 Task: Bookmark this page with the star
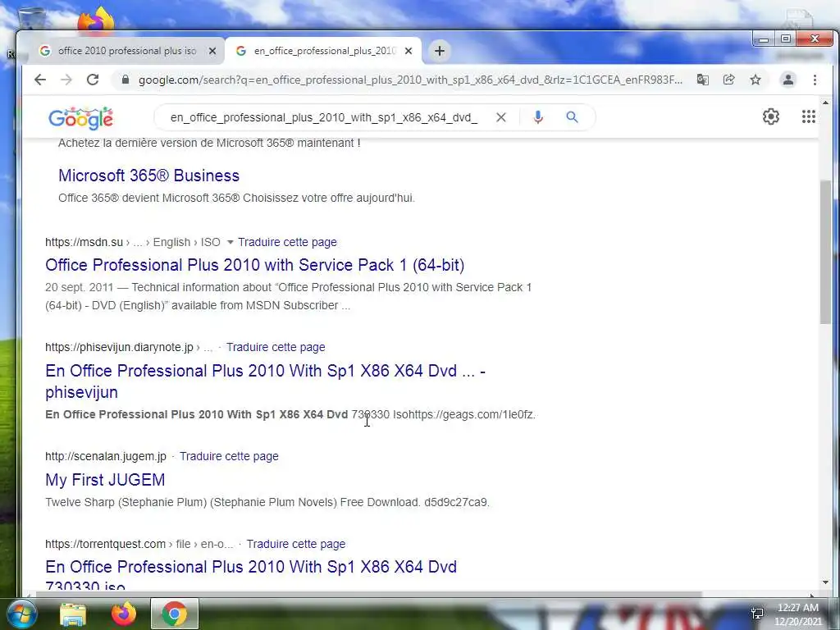tap(756, 80)
